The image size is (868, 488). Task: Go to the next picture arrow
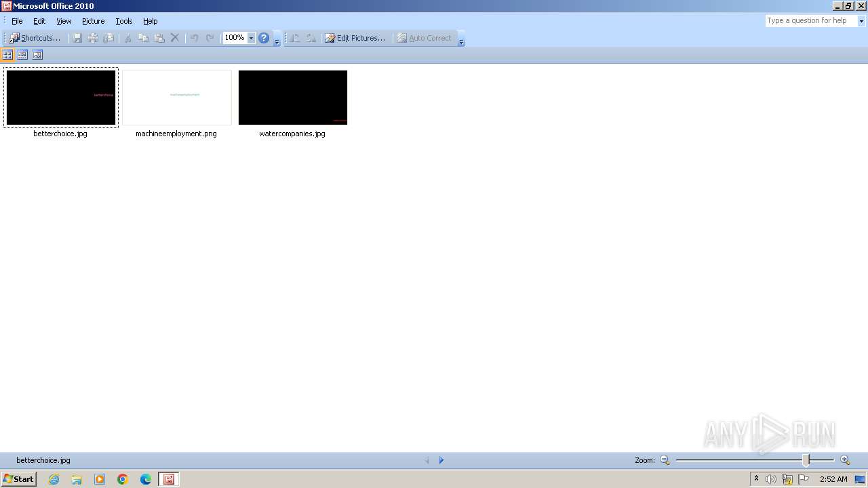(441, 460)
